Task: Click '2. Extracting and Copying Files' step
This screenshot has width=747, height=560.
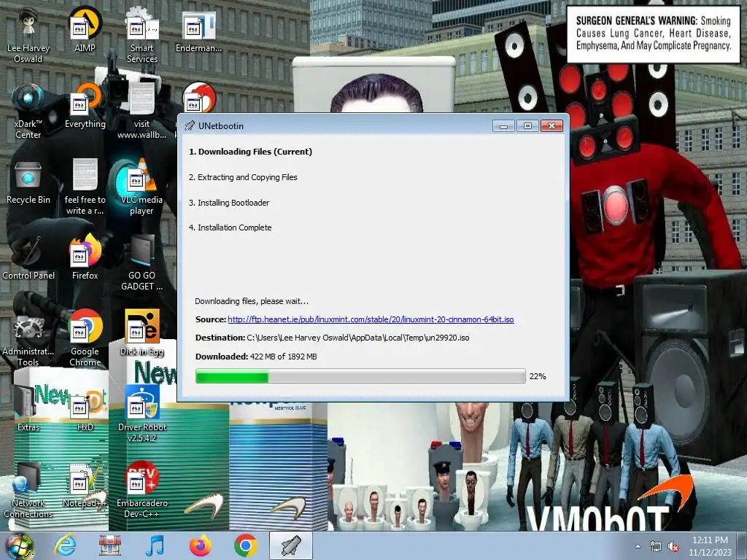Action: point(243,177)
